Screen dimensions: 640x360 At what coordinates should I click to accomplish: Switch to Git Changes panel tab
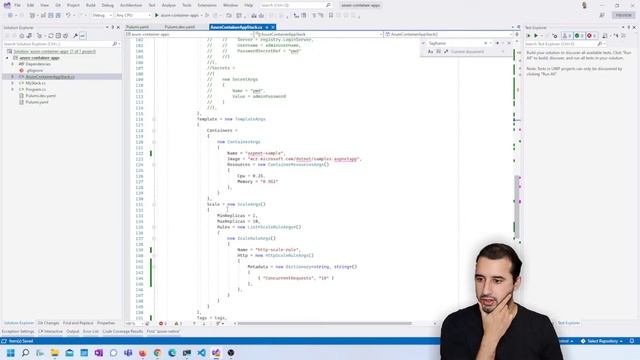(x=48, y=323)
